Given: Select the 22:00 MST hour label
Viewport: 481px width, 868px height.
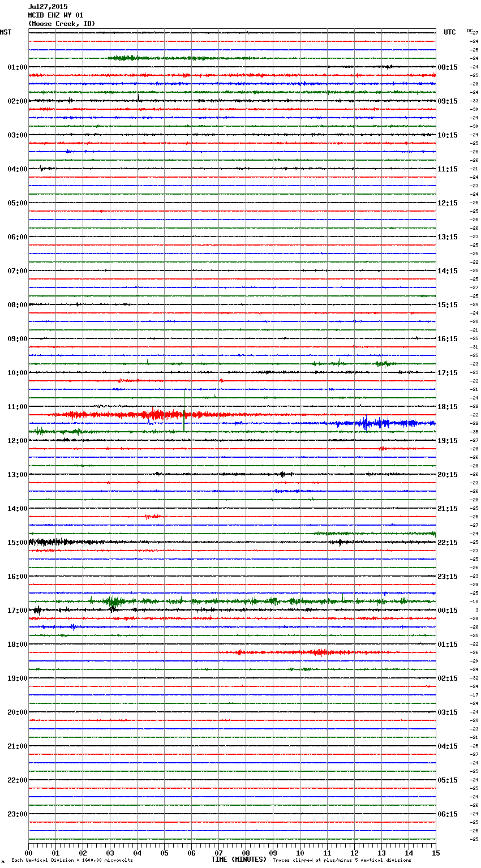Looking at the screenshot, I should tap(18, 780).
